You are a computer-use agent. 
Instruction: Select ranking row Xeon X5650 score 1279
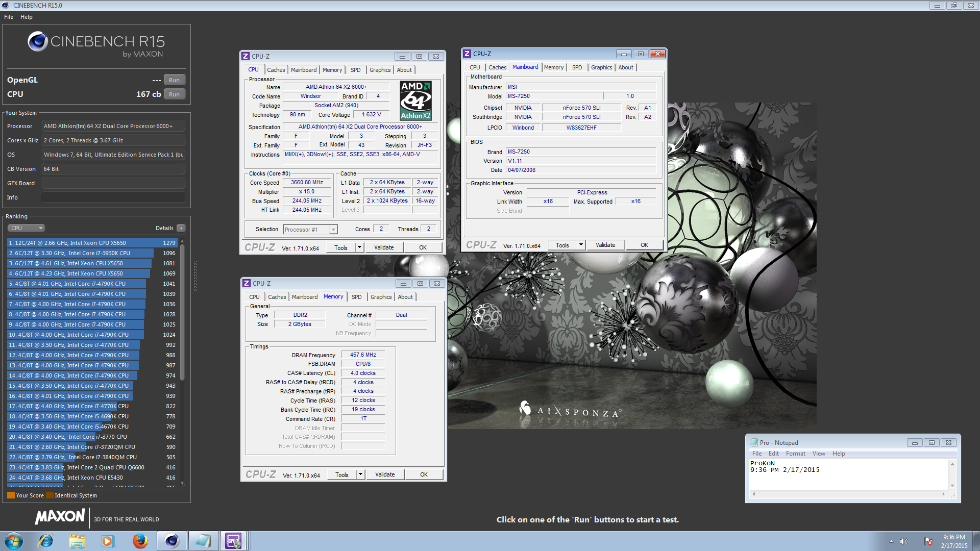pos(92,243)
